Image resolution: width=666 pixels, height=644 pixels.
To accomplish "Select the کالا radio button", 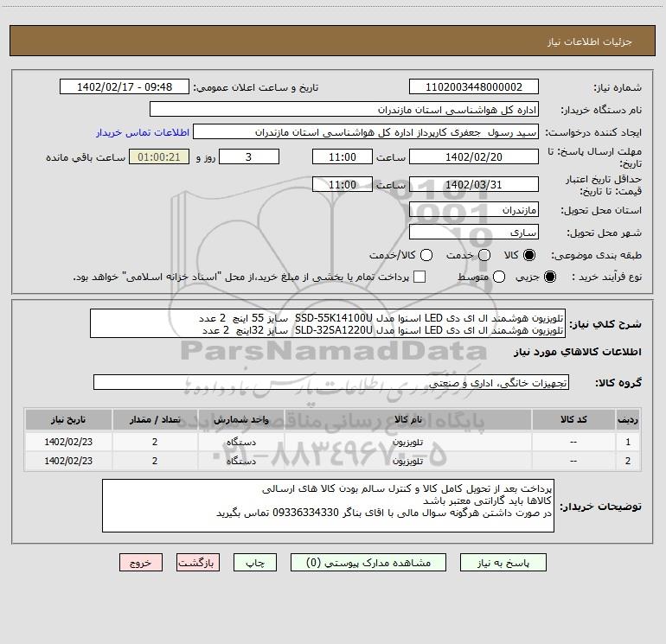I will click(529, 255).
